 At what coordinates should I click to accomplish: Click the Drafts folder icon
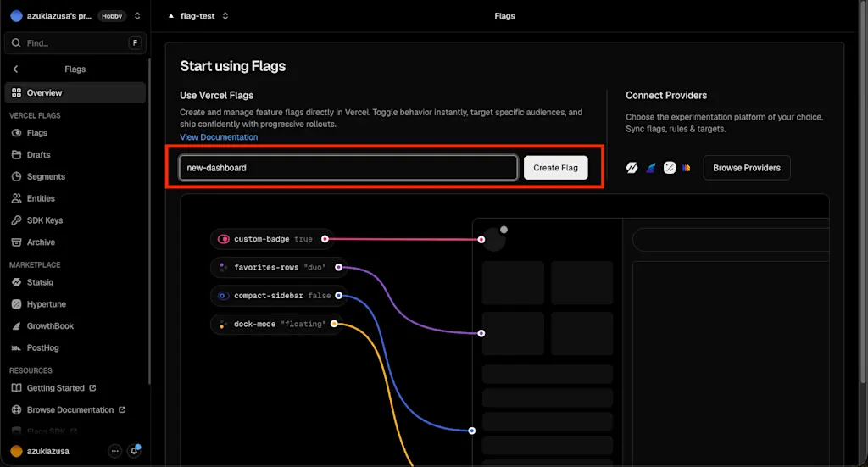(17, 155)
